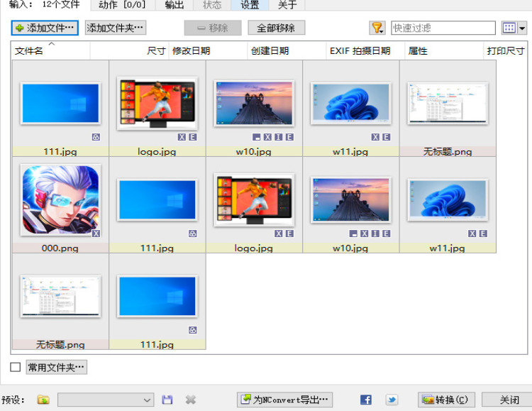Start conversion with 转换(C) button

pos(446,400)
